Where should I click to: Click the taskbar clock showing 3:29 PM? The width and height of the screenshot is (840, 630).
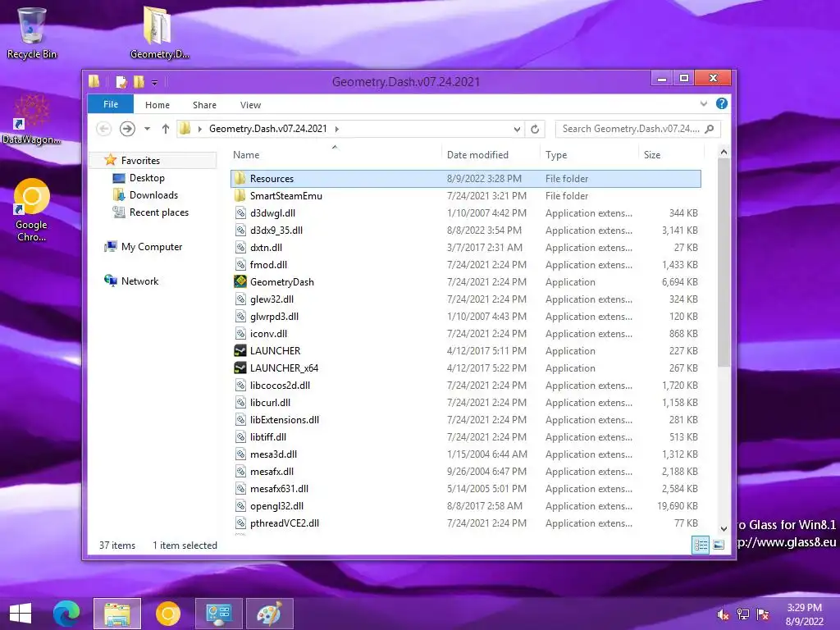[804, 614]
